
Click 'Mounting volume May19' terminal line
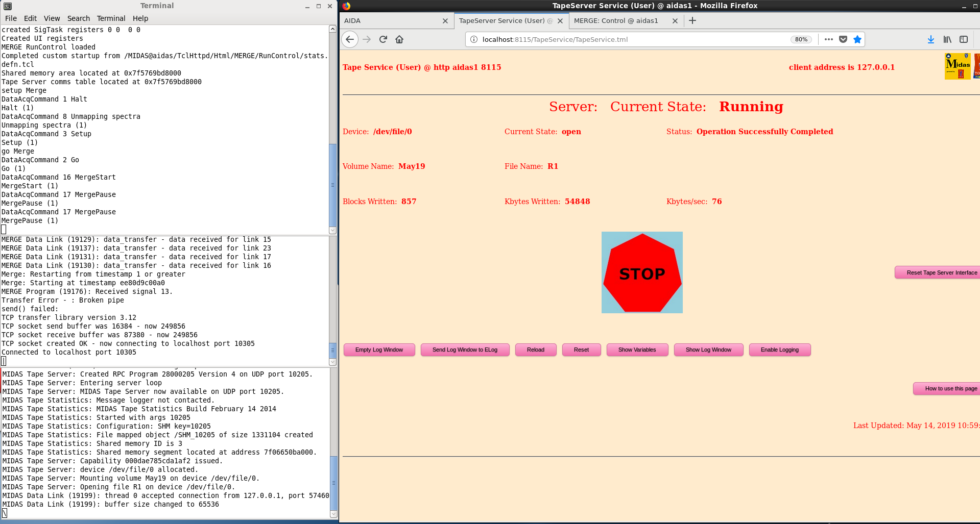(x=131, y=478)
